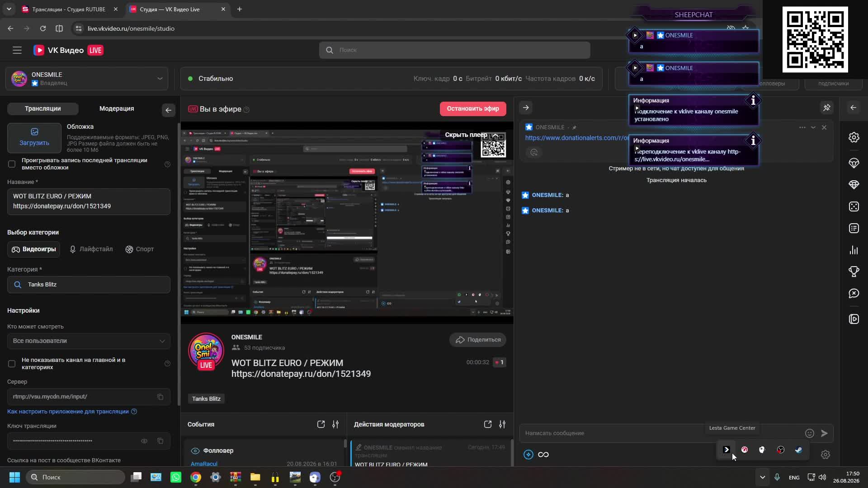
Task: Pop out the Действия модераторов panel
Action: [487, 424]
